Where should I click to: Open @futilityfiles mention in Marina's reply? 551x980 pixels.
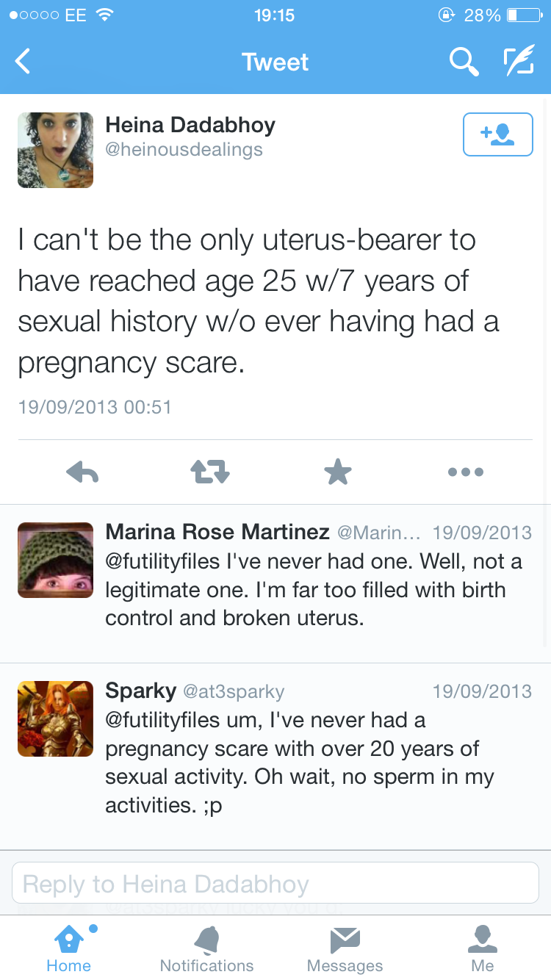click(162, 562)
